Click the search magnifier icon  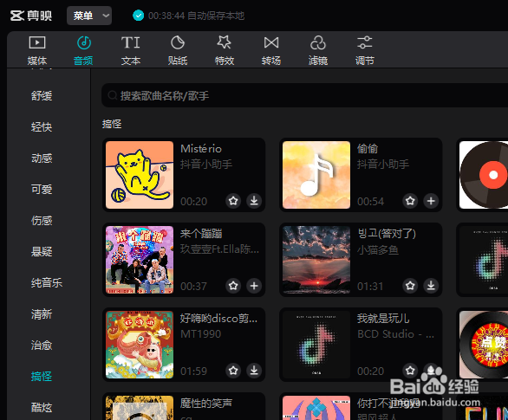[113, 95]
